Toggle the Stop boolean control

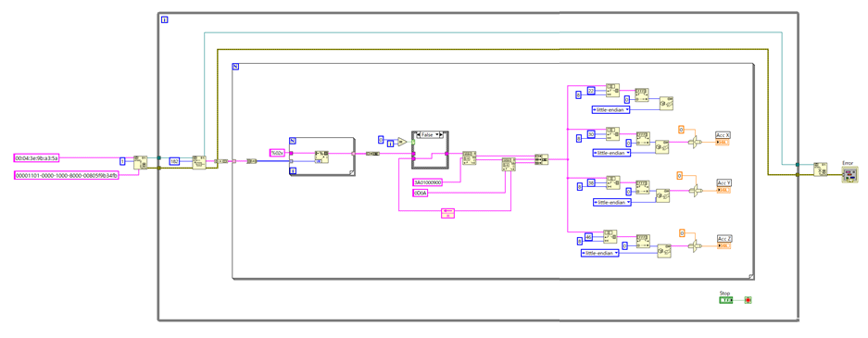click(725, 300)
